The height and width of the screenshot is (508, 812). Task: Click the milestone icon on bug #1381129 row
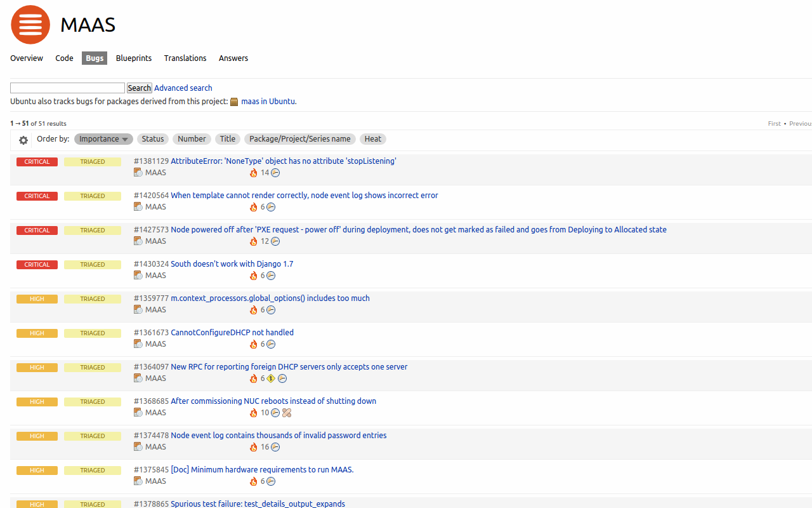pos(275,173)
